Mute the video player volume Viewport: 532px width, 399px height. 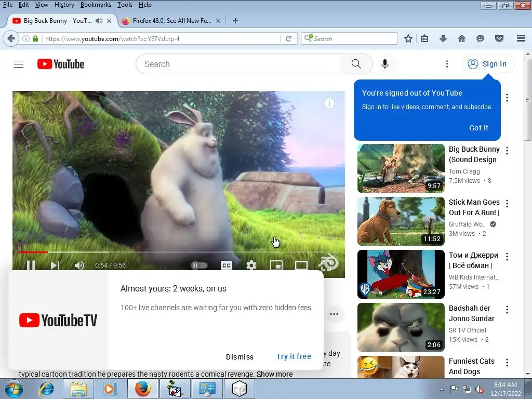[79, 265]
